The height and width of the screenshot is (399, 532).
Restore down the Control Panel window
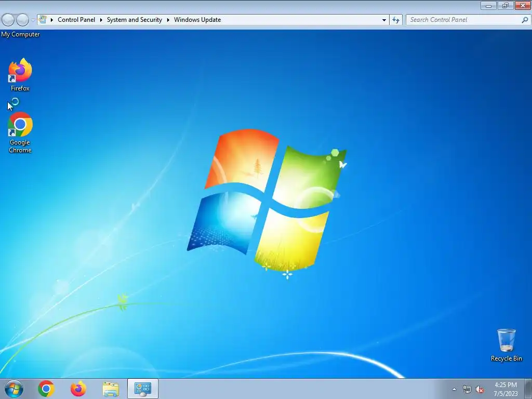tap(506, 5)
